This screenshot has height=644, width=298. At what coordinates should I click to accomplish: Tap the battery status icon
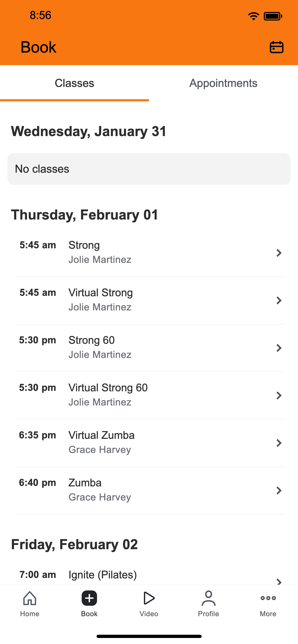[x=273, y=16]
